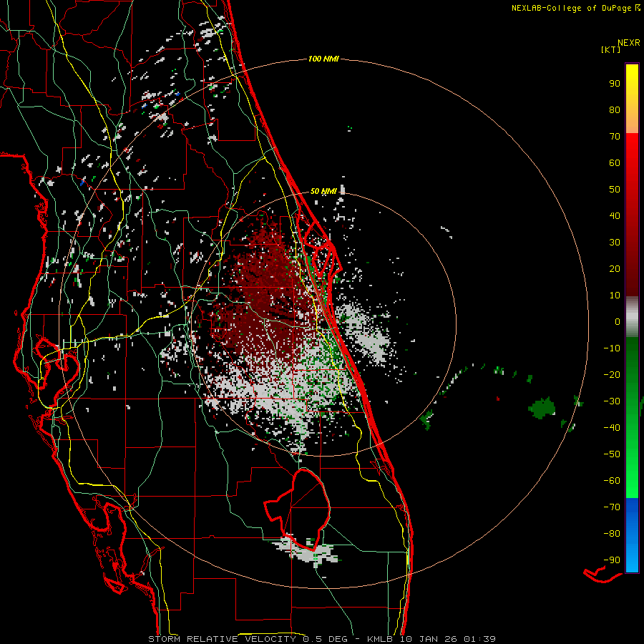Click the STORM RELATIVE VELOCITY product title

[222, 639]
